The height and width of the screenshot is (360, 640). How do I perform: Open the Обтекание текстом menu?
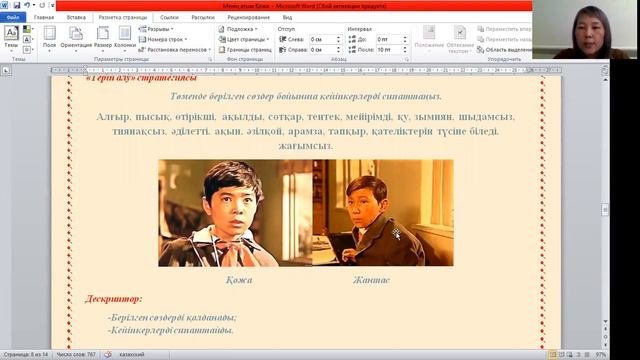pos(460,39)
